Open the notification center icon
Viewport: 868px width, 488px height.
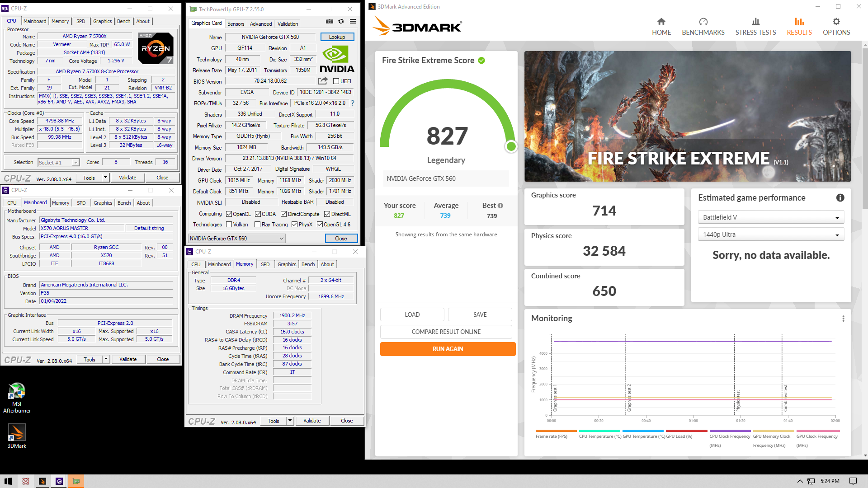click(853, 481)
